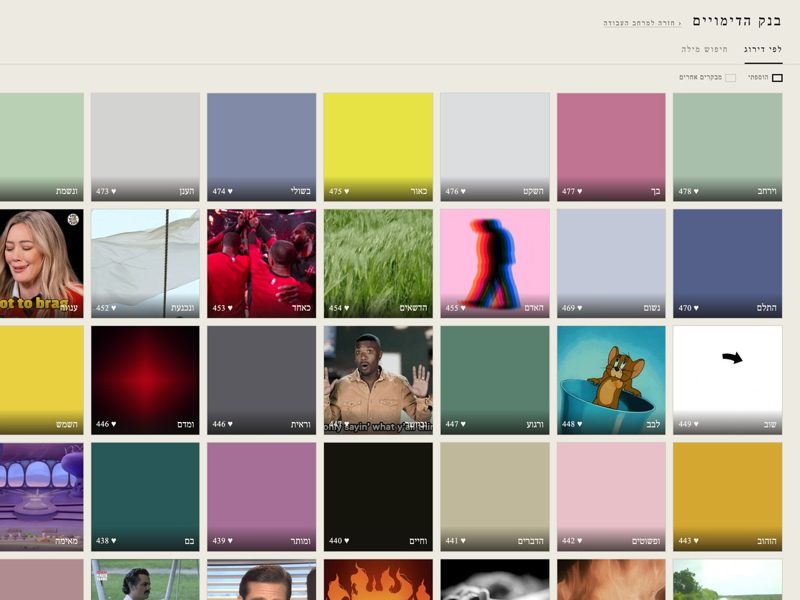Image resolution: width=800 pixels, height=600 pixels.
Task: Switch to the לפי דירוג tab
Action: [763, 49]
